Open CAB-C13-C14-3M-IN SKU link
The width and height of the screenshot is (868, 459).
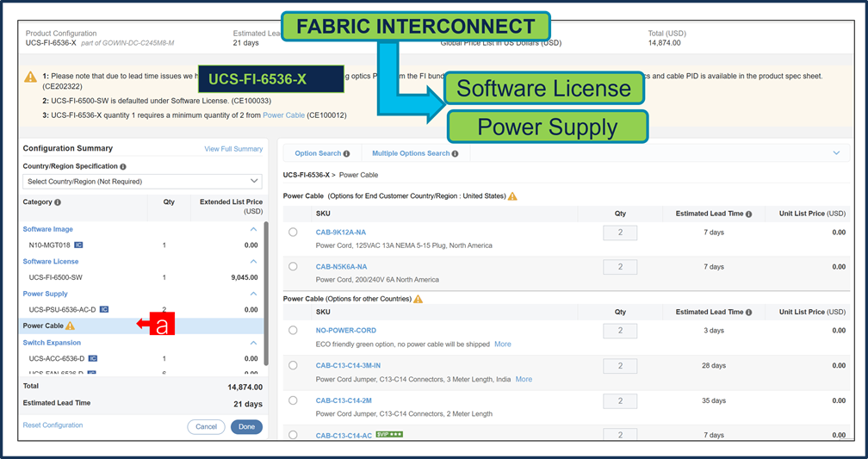point(348,365)
